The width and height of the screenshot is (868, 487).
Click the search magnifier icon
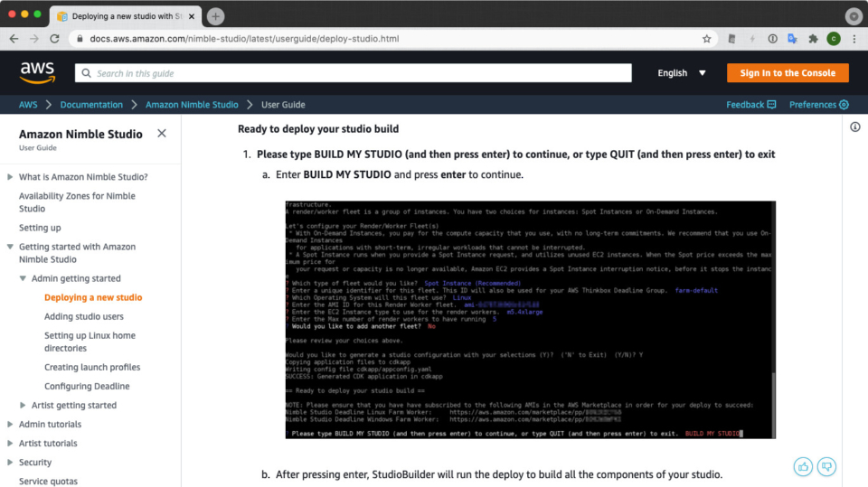[x=87, y=73]
